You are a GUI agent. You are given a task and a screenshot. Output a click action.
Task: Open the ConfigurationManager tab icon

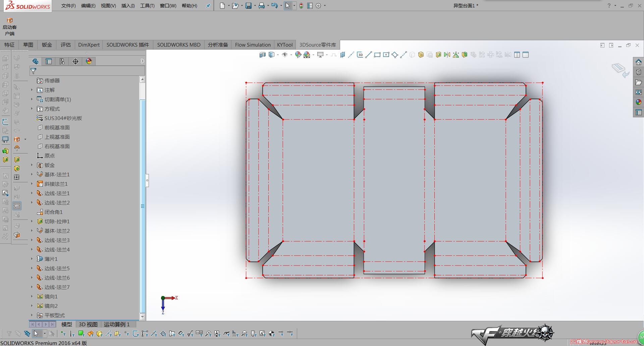tap(62, 61)
